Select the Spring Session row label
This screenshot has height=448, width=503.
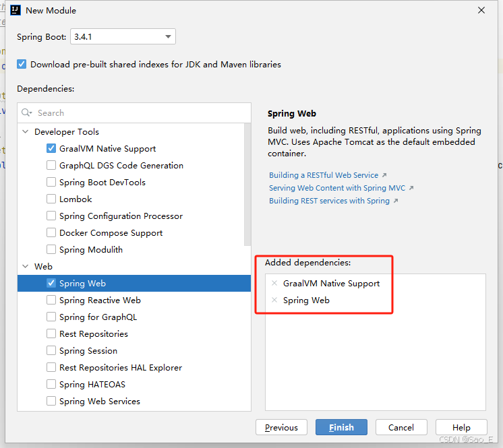coord(88,350)
